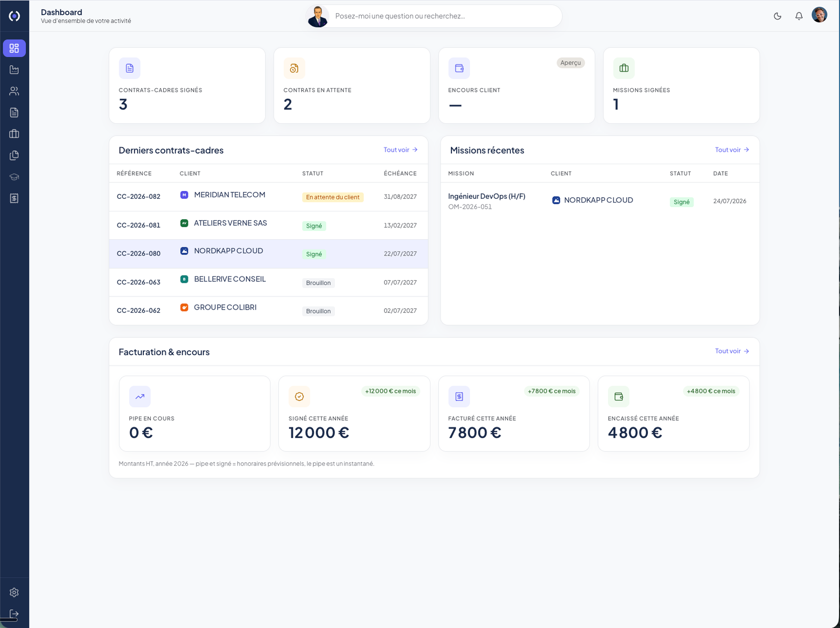Image resolution: width=840 pixels, height=628 pixels.
Task: Click the app logo in the sidebar
Action: coord(14,16)
